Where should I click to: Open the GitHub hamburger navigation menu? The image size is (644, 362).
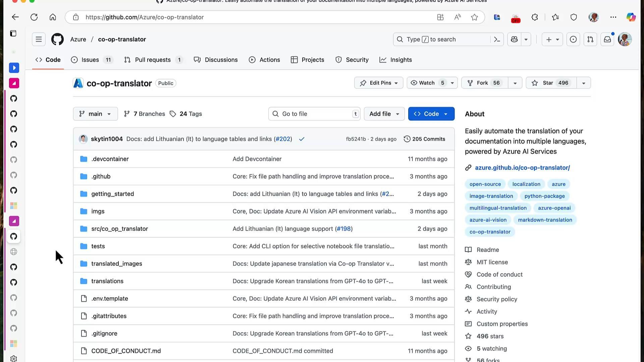39,40
